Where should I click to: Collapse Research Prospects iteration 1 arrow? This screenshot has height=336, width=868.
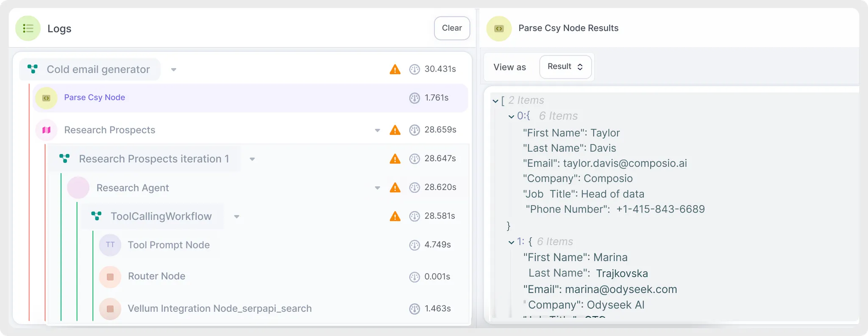pos(252,159)
